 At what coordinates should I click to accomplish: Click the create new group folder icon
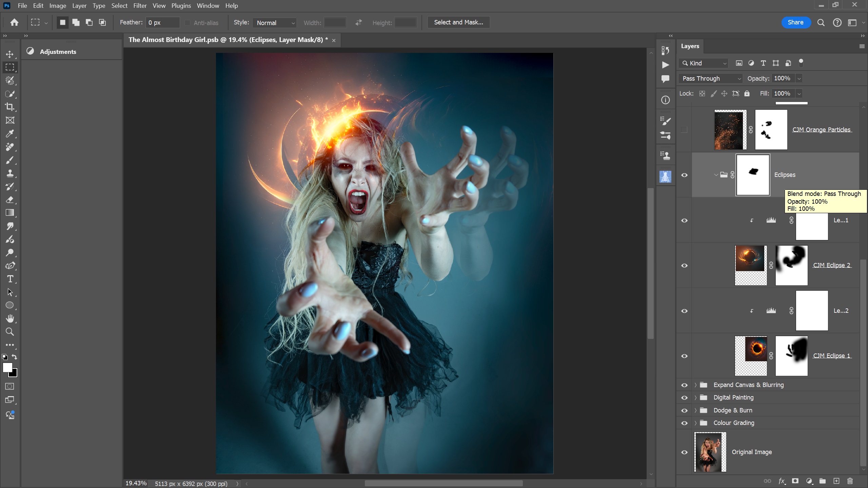coord(822,481)
